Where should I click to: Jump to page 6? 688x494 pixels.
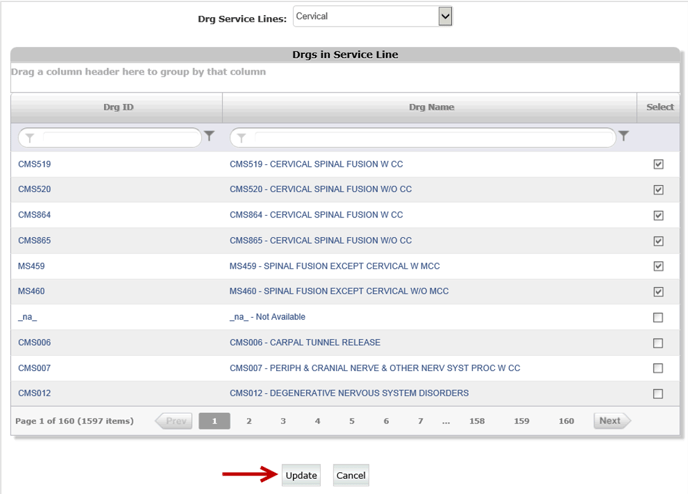[x=386, y=421]
